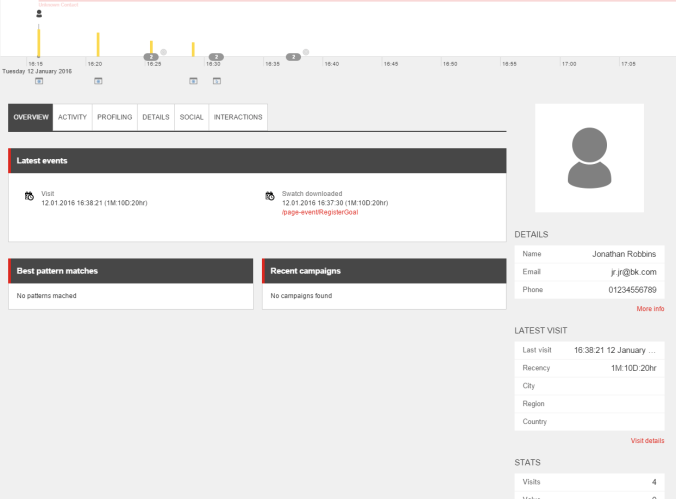This screenshot has width=676, height=499.
Task: Click the Recent campaigns header
Action: point(384,271)
